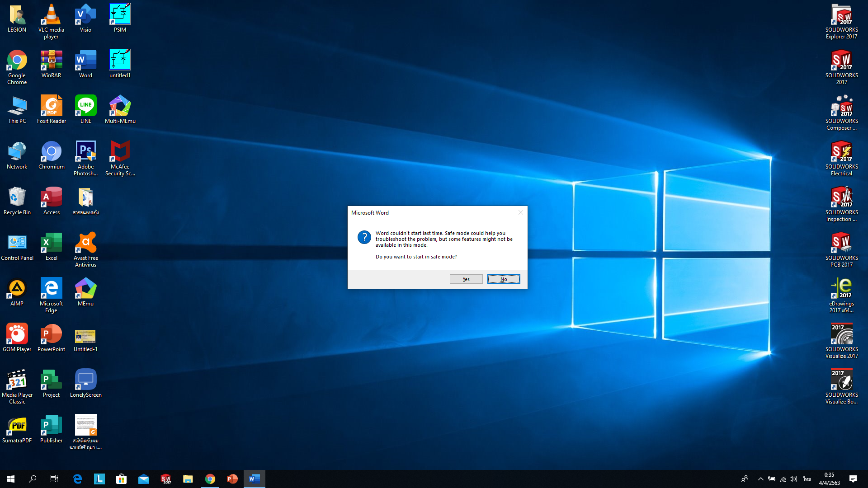Screen dimensions: 868x488
Task: Select the GOM Player shortcut
Action: [17, 338]
